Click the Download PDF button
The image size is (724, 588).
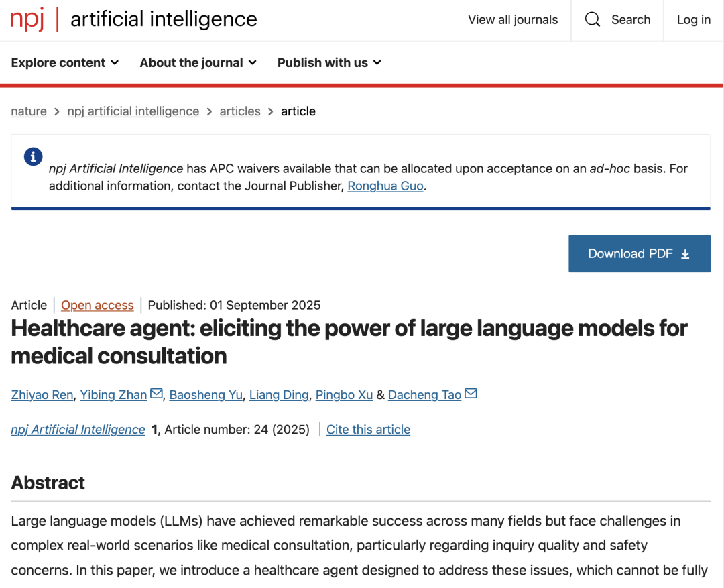[639, 253]
